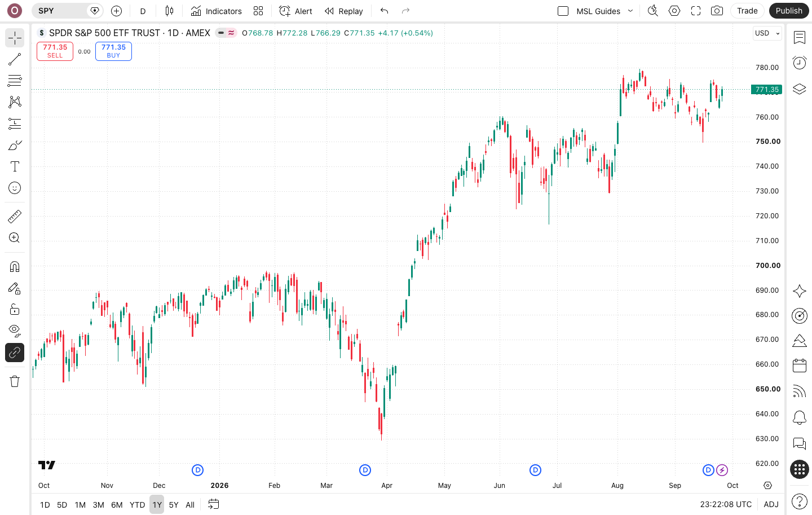Open the object tree layers panel

800,89
